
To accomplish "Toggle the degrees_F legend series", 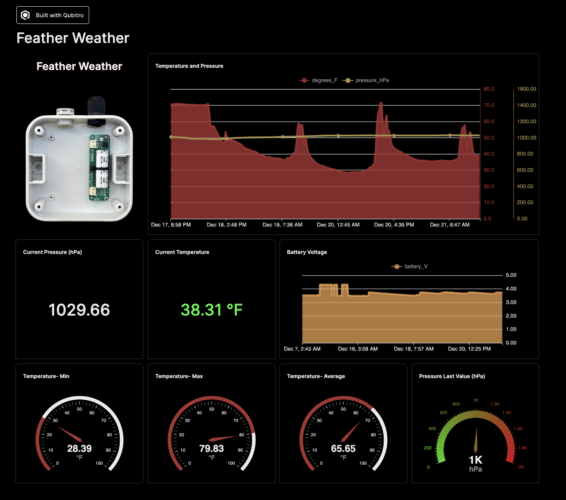I will pos(318,81).
